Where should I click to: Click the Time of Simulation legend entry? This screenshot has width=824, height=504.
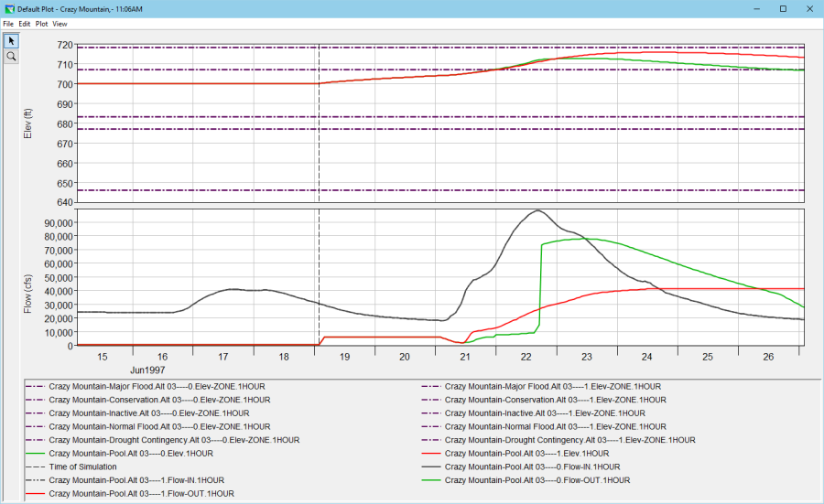(x=71, y=466)
